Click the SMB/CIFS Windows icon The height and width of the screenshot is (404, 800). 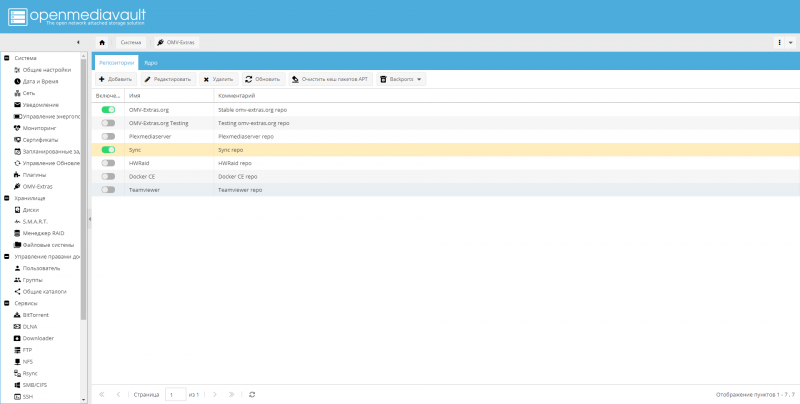17,385
